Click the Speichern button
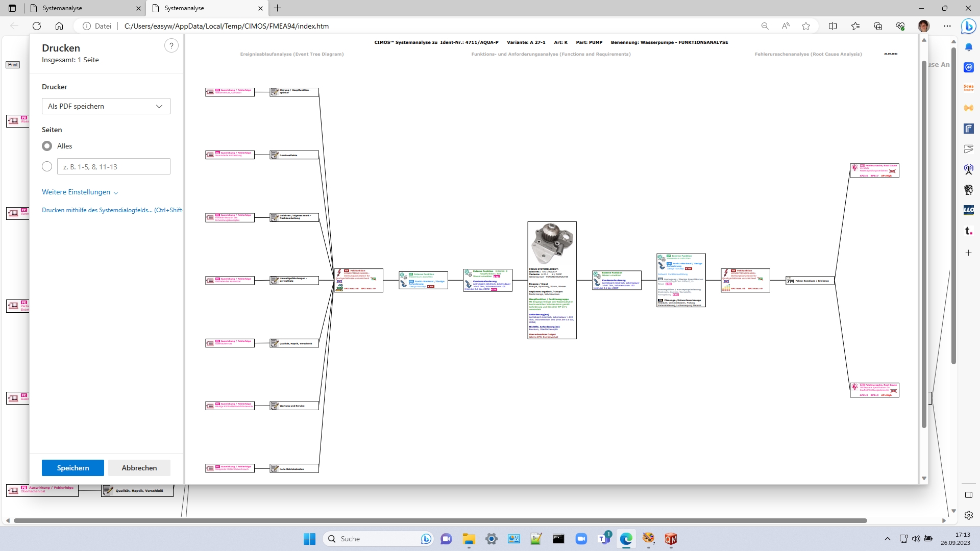Viewport: 980px width, 551px height. tap(73, 468)
